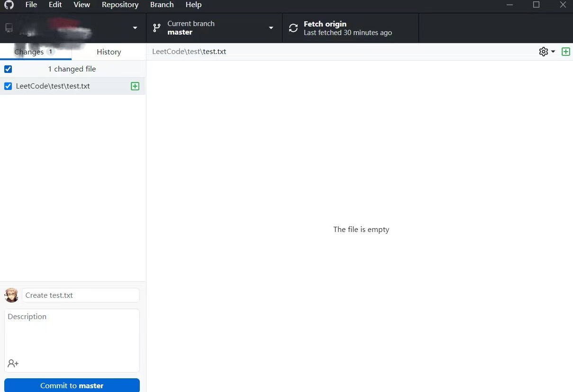The height and width of the screenshot is (392, 573).
Task: Click your avatar next to the commit field
Action: coord(11,295)
